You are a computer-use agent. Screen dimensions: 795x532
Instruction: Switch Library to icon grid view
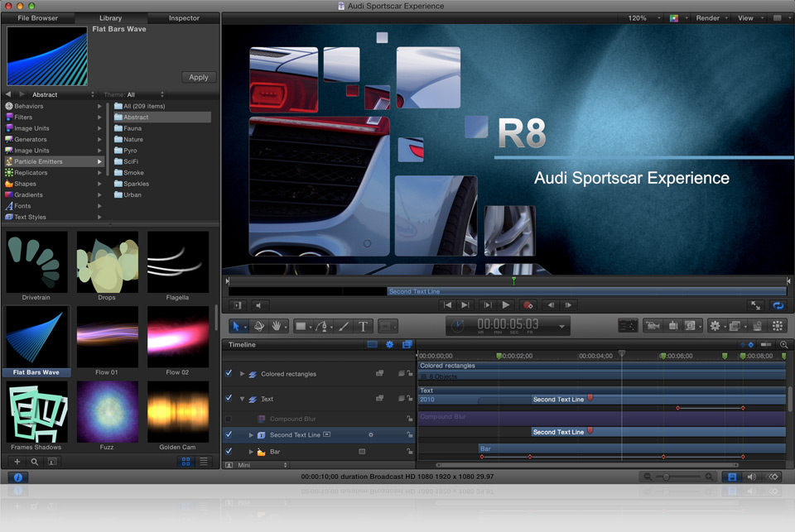tap(186, 462)
